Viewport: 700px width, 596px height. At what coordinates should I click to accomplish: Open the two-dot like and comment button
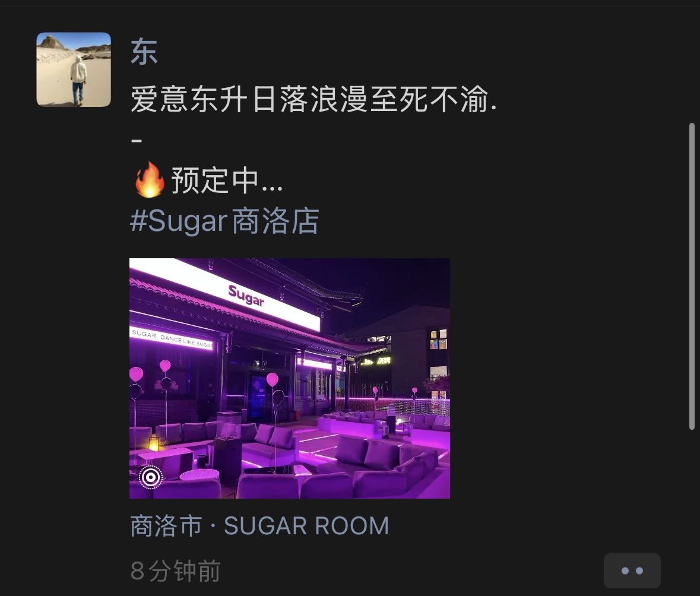(x=632, y=570)
